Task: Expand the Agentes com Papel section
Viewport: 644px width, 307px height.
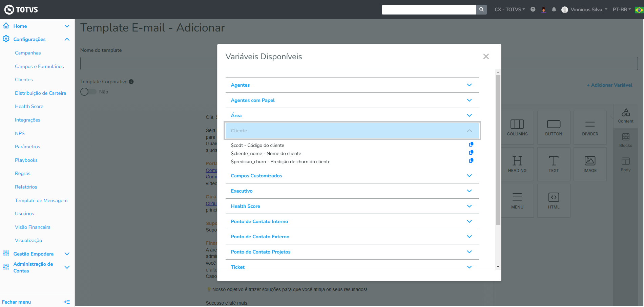Action: pyautogui.click(x=352, y=100)
